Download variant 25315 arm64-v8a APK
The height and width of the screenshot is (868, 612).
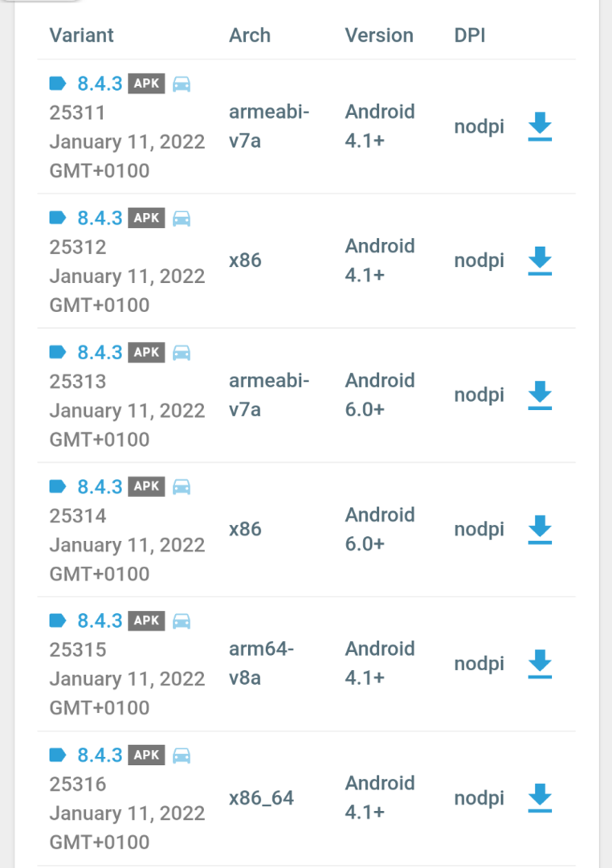(x=540, y=664)
